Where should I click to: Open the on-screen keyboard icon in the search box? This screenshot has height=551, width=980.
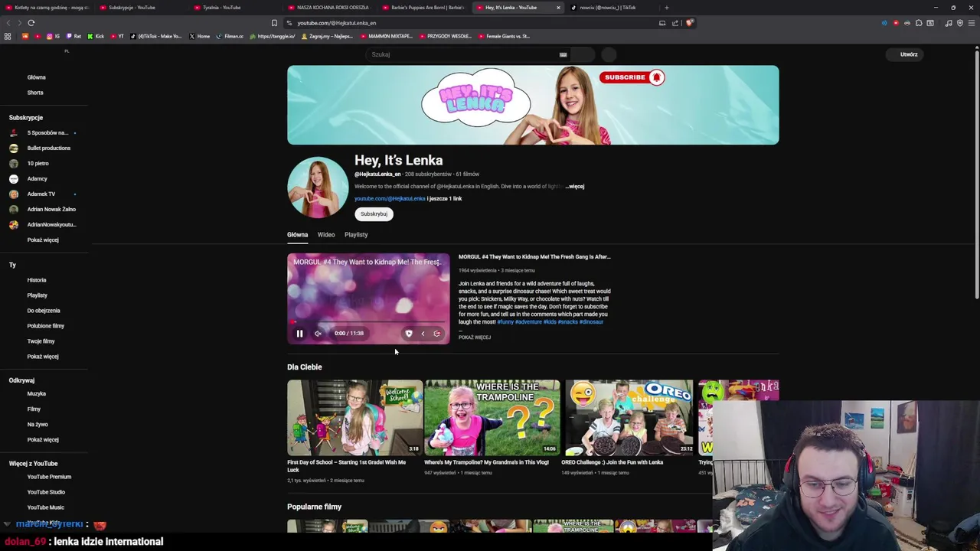click(x=563, y=54)
